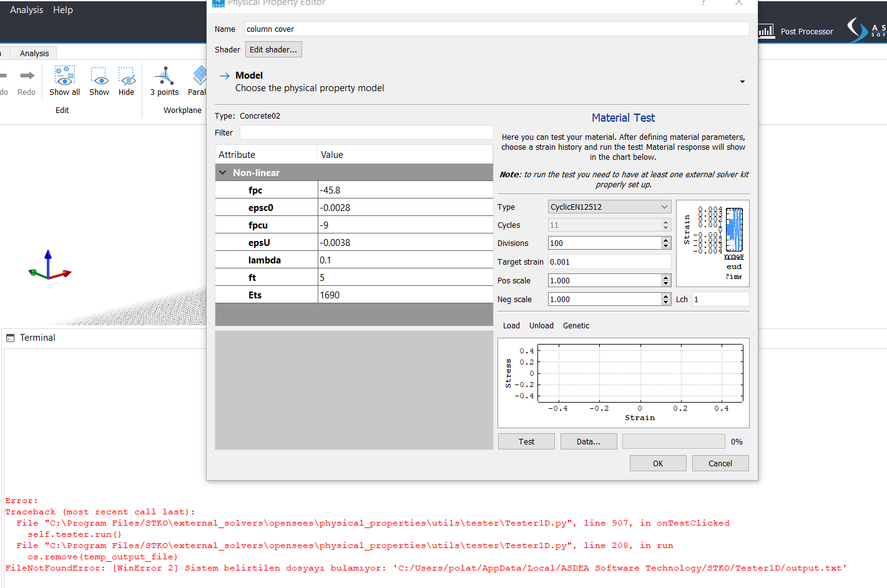887x588 pixels.
Task: Click the strain history thumbnail chart
Action: (712, 243)
